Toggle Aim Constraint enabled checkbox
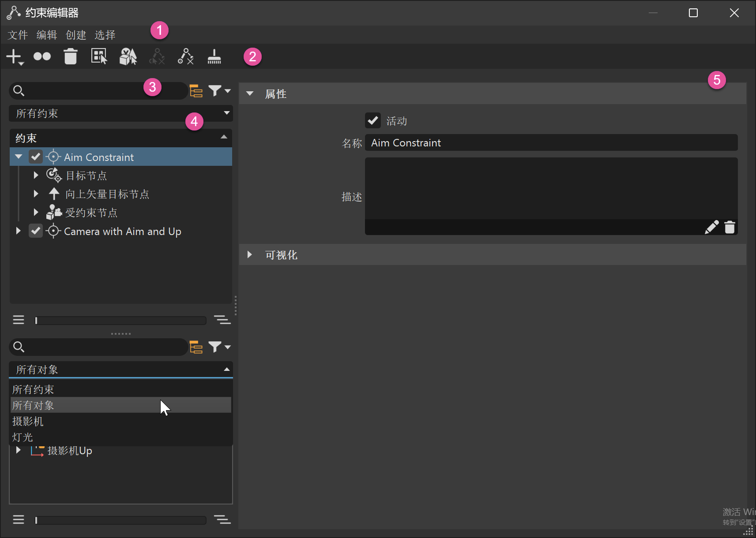This screenshot has height=538, width=756. (36, 157)
